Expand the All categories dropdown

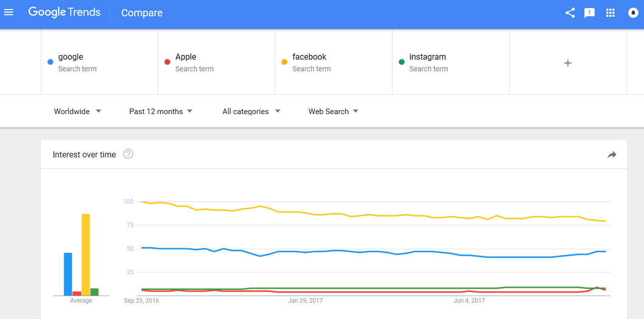click(251, 112)
